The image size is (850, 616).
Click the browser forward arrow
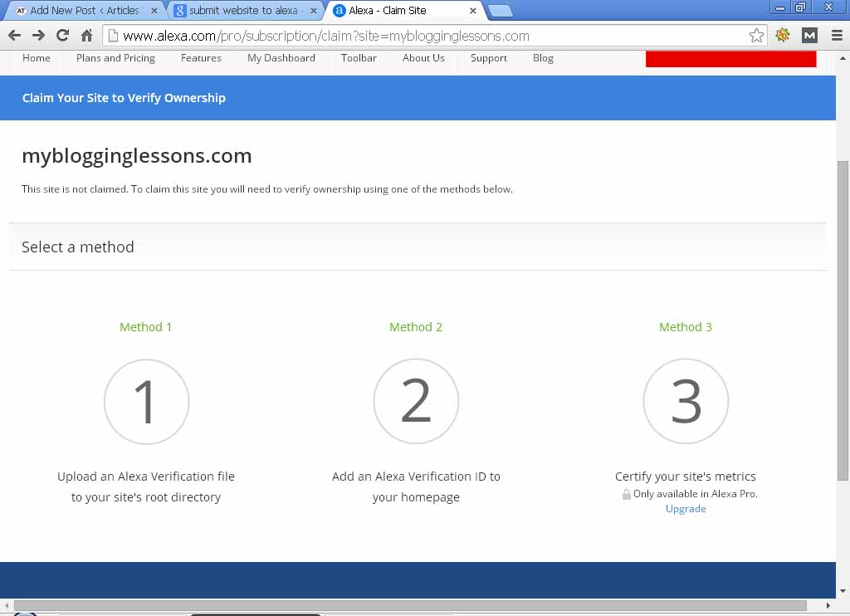click(38, 36)
